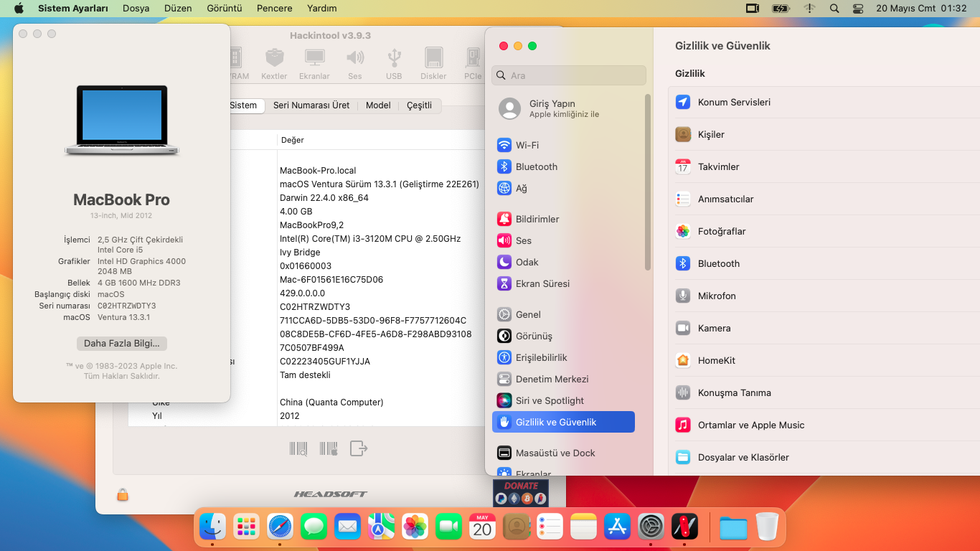Click the export arrow icon in Hackintool
Viewport: 980px width, 551px height.
point(359,449)
